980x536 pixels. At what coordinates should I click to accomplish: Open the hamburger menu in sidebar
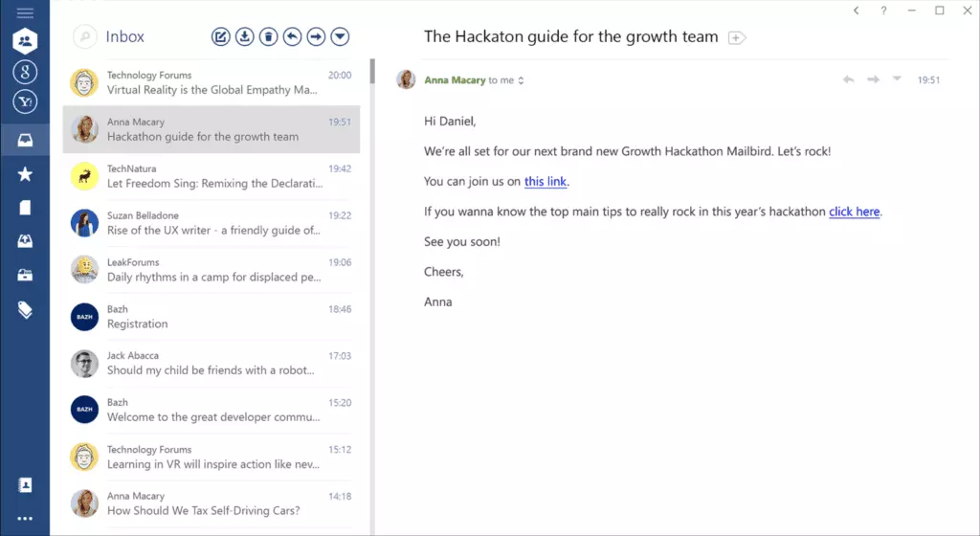tap(25, 12)
